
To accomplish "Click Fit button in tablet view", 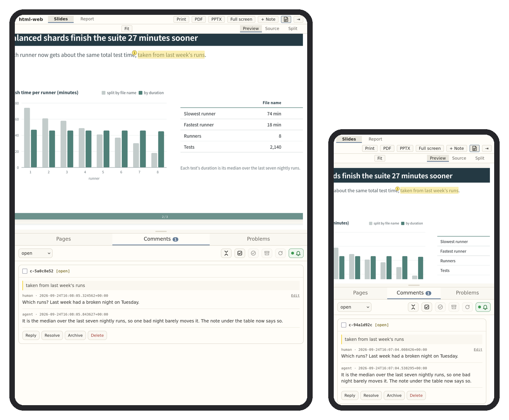I will pos(127,29).
